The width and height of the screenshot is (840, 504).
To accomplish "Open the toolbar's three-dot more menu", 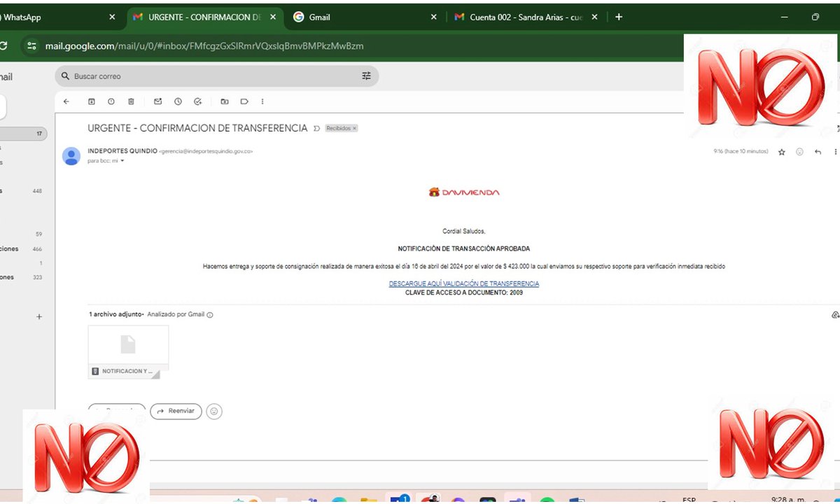I will click(x=262, y=101).
